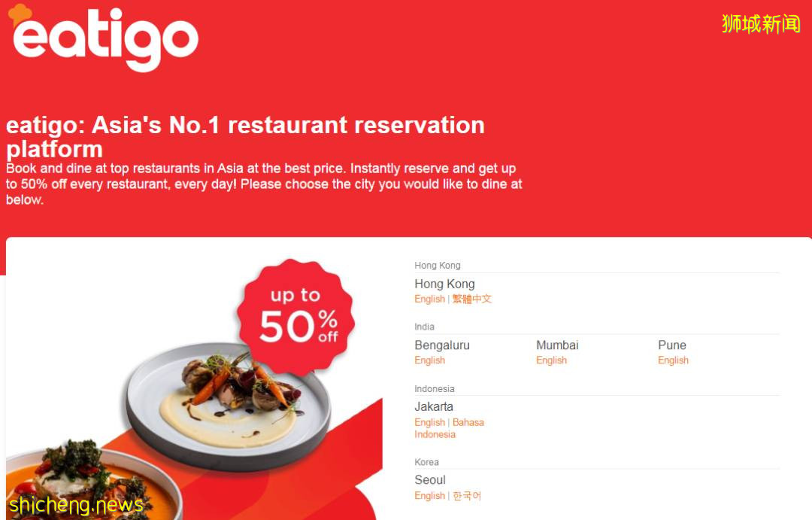The width and height of the screenshot is (812, 520).
Task: Click the Jakarta city name
Action: coord(434,407)
